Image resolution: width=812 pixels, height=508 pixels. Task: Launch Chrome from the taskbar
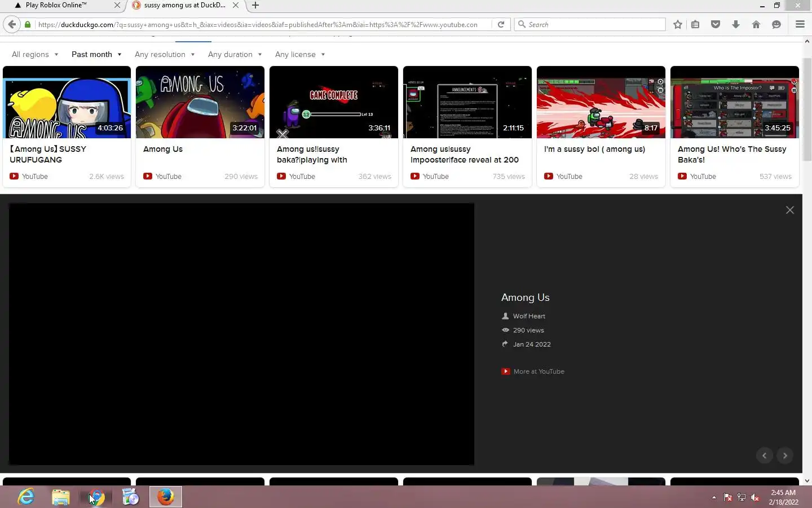click(96, 497)
